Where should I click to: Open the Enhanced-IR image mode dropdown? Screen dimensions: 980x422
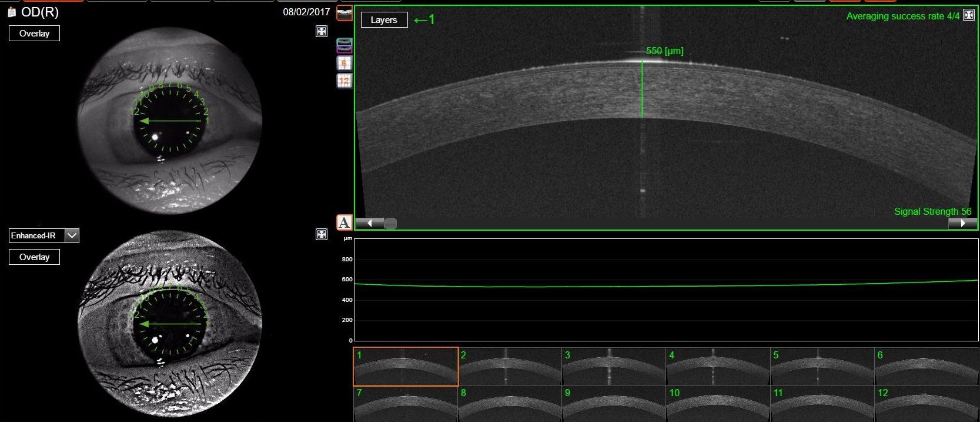click(72, 236)
